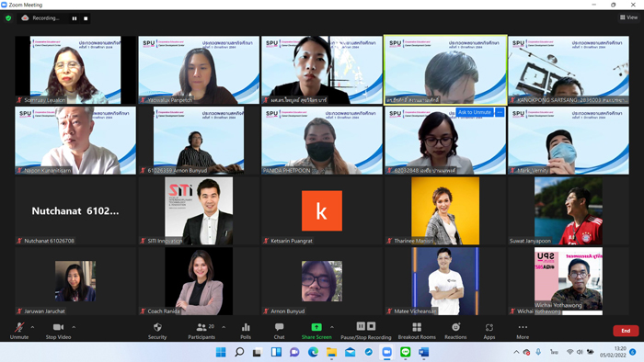Click the system tray microphone icon
Screen dimensions: 644x362
[538, 352]
